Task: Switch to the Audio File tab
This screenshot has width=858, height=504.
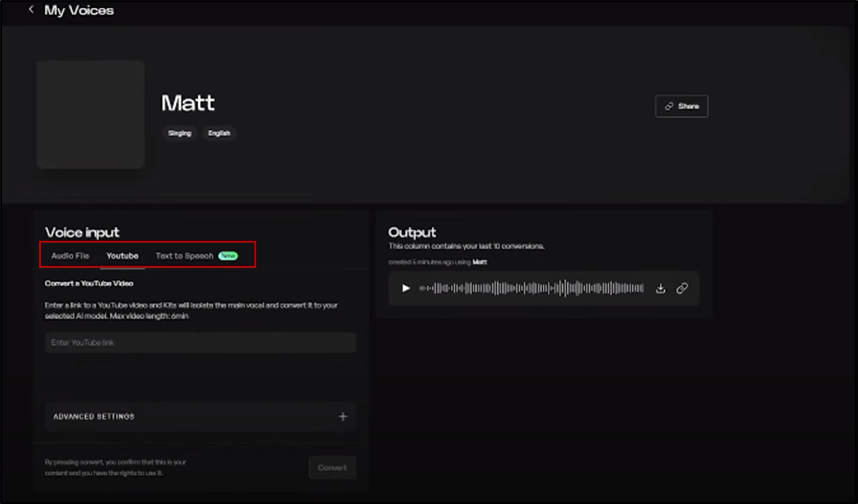Action: tap(70, 256)
